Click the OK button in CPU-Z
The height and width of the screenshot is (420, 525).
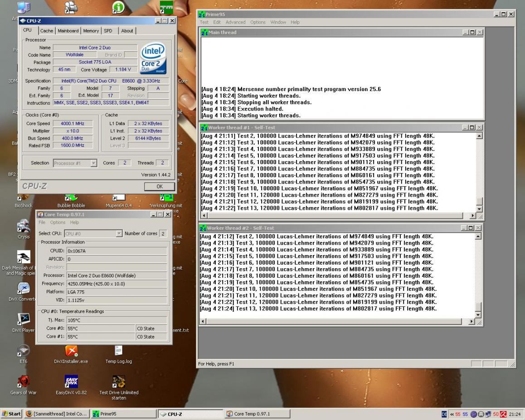[x=160, y=186]
